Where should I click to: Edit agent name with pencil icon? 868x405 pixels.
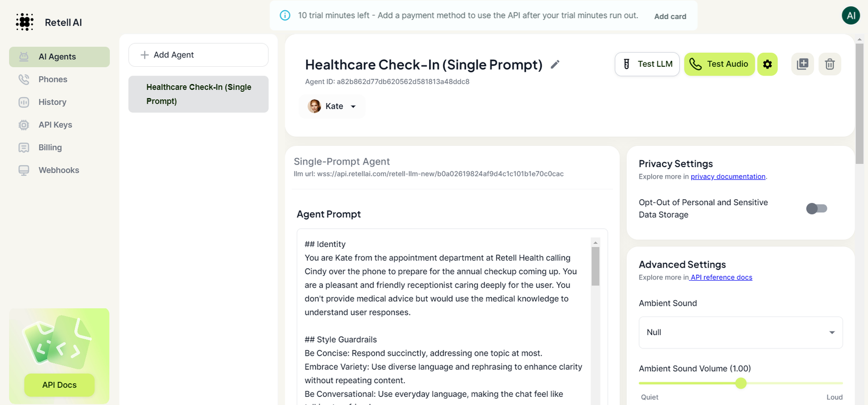tap(555, 65)
